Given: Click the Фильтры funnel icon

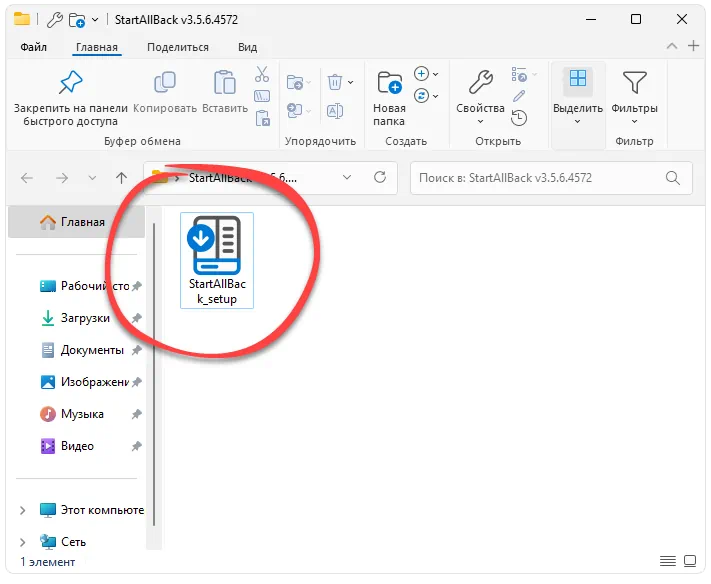Looking at the screenshot, I should (634, 83).
